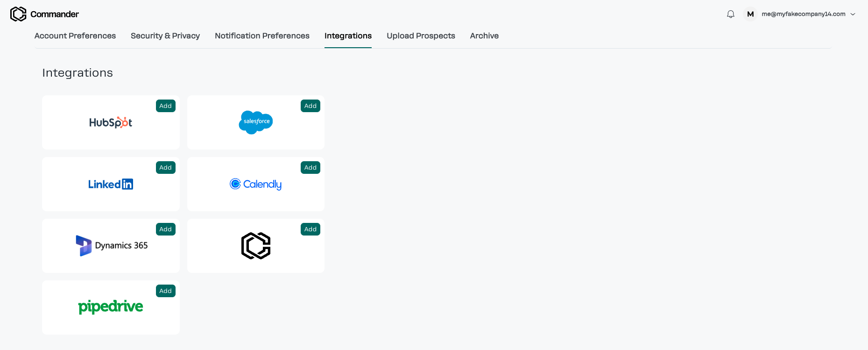
Task: Click the Calendly logo tile
Action: 255,184
